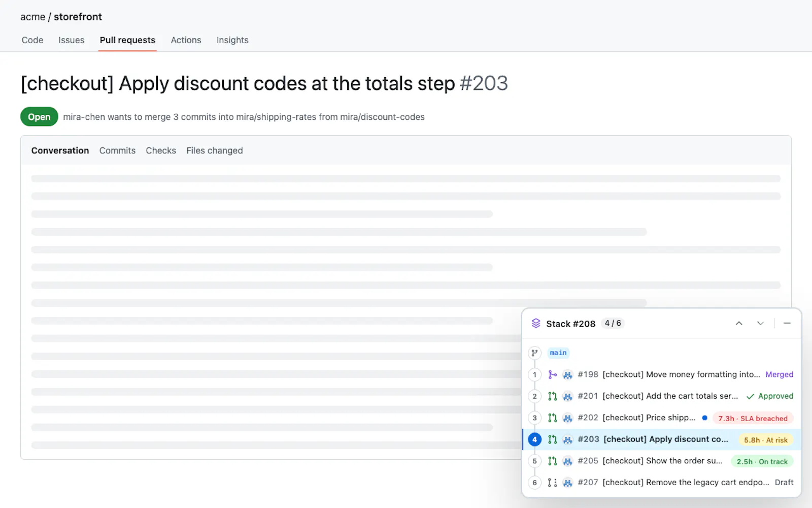Image resolution: width=812 pixels, height=508 pixels.
Task: Click the git branch icon beside main
Action: click(x=534, y=353)
